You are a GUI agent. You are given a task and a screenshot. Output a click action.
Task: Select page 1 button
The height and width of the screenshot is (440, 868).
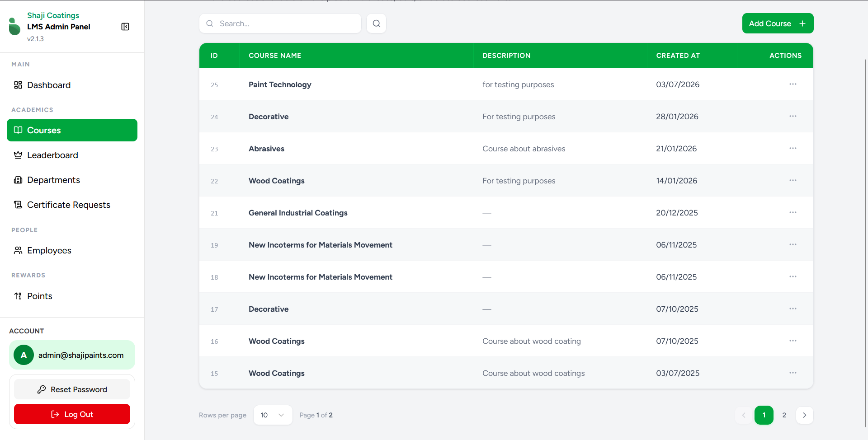click(x=764, y=415)
